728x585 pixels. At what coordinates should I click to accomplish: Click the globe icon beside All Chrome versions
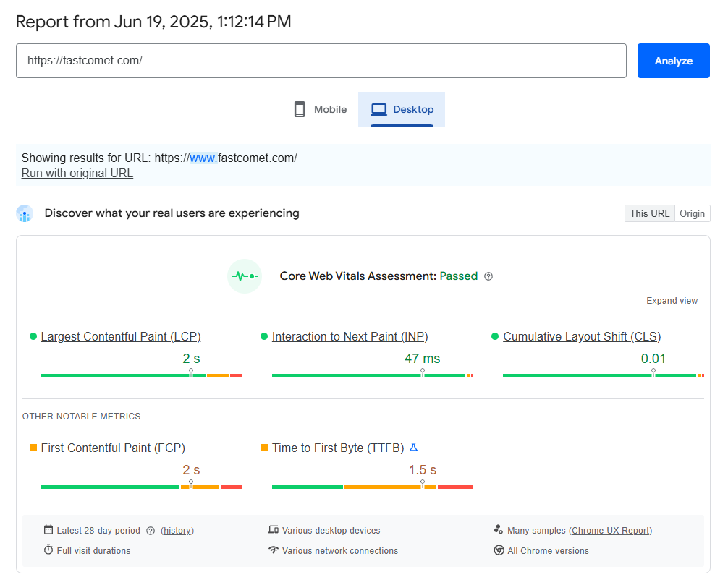pyautogui.click(x=500, y=550)
